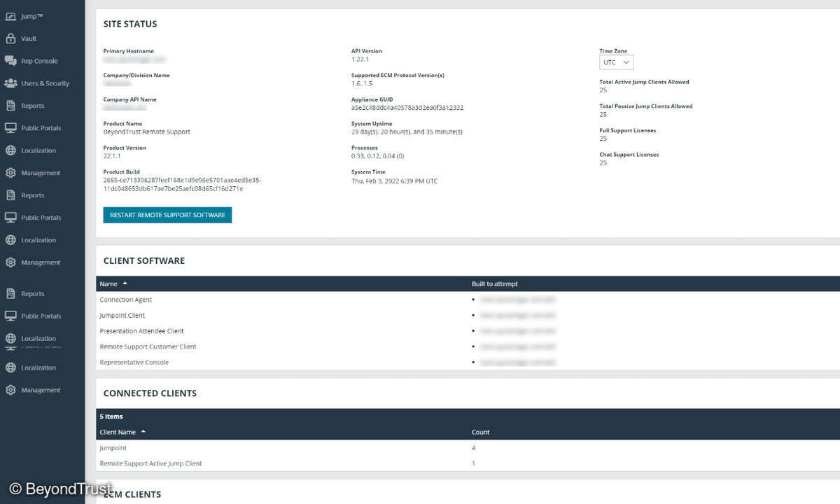The width and height of the screenshot is (840, 504).
Task: Click the Client Software section heading
Action: (144, 260)
